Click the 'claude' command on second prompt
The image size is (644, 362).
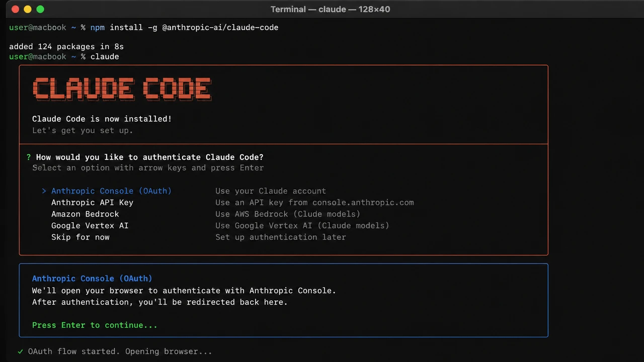point(105,57)
